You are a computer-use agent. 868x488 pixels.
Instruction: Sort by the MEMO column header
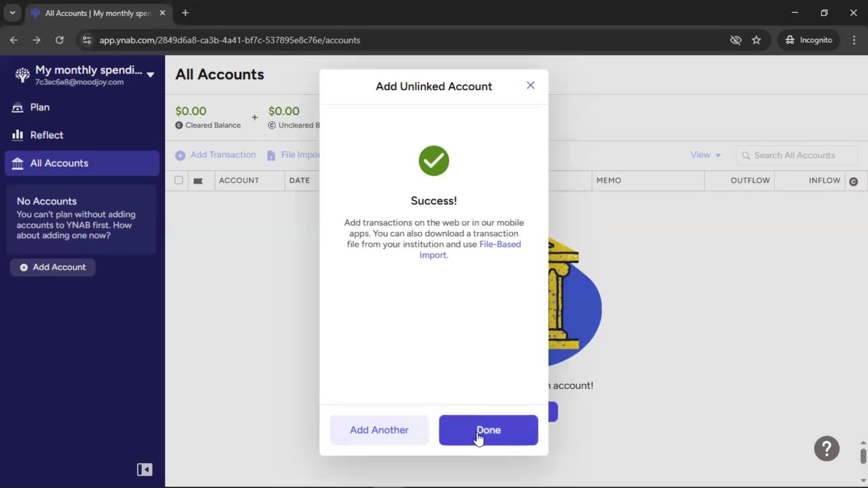(609, 180)
